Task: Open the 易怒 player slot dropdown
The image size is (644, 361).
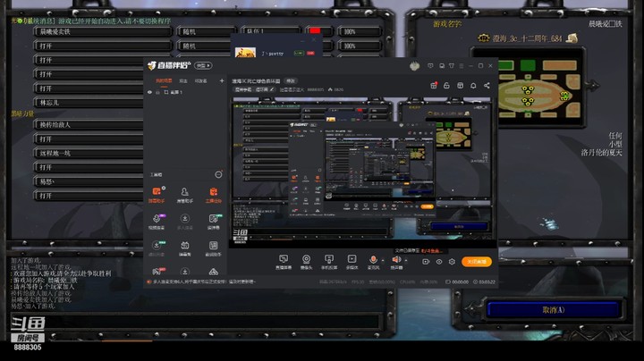Action: click(x=89, y=181)
